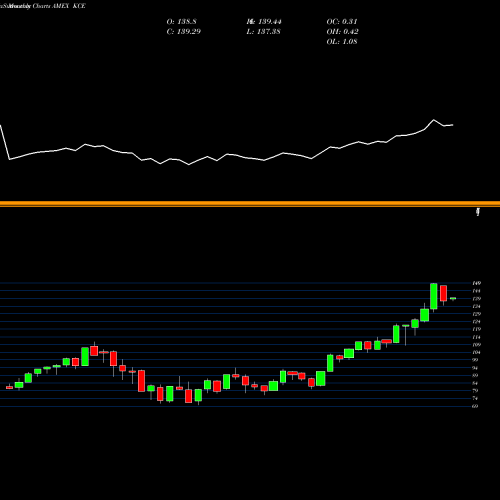This screenshot has width=500, height=500.
Task: Select the red candle just below the 149 level
Action: click(443, 293)
